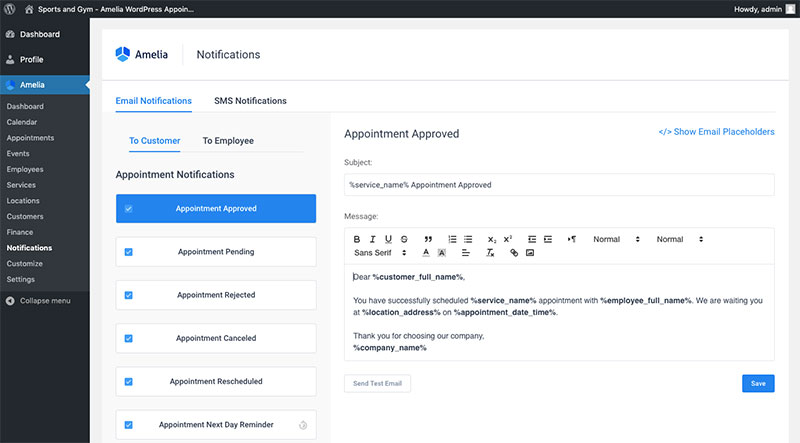Click into the Subject input field
Image resolution: width=800 pixels, height=443 pixels.
coord(559,185)
